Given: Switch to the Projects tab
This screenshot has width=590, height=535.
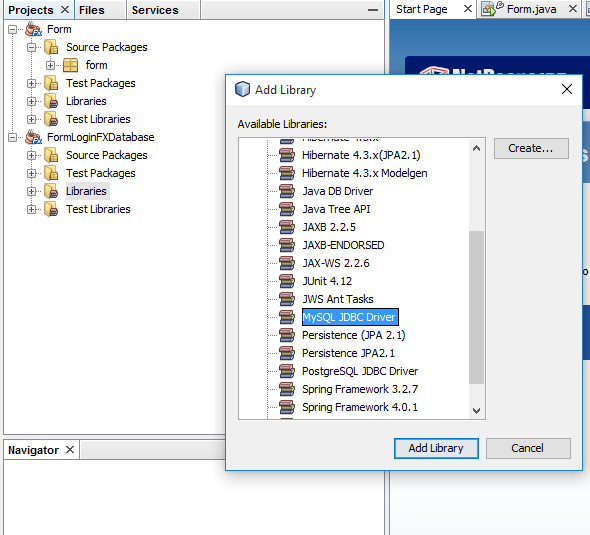Looking at the screenshot, I should [31, 10].
